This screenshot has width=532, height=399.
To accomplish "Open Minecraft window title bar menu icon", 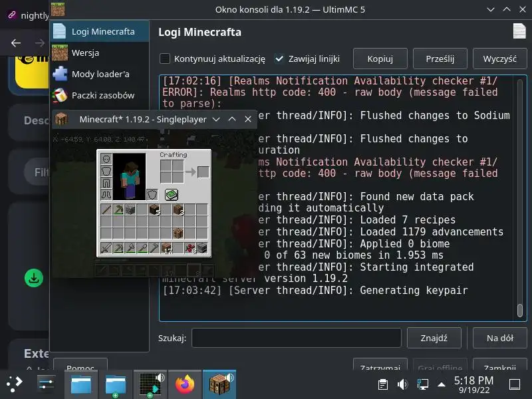I will (x=61, y=119).
